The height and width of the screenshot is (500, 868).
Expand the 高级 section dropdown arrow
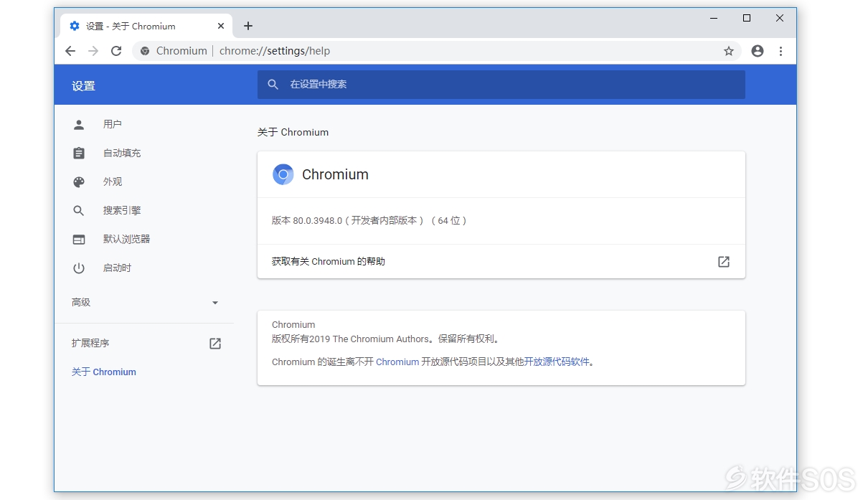(x=215, y=303)
